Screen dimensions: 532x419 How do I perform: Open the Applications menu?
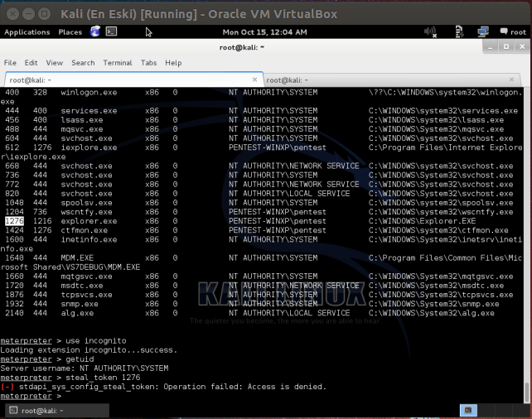pyautogui.click(x=27, y=32)
